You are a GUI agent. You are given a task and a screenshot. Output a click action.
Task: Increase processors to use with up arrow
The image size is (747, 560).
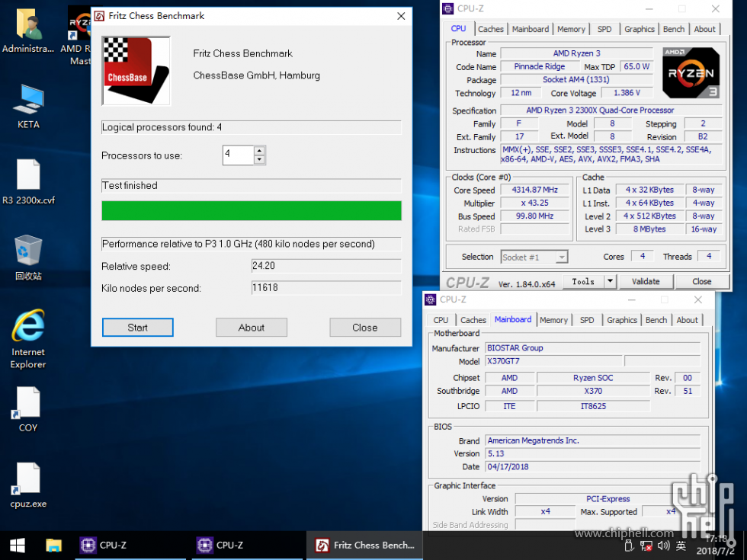(260, 151)
